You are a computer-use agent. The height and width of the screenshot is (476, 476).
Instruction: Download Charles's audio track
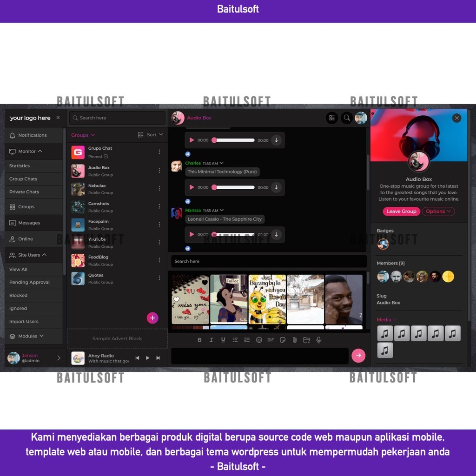276,187
